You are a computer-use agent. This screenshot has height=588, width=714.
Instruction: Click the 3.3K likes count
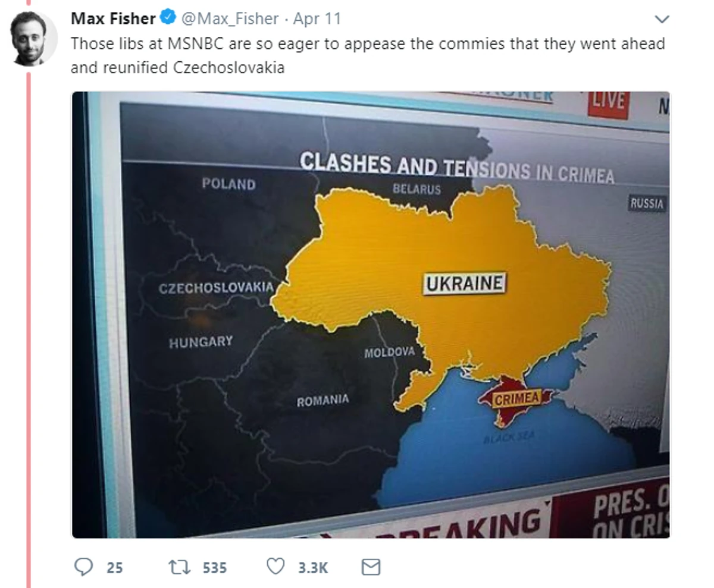click(313, 568)
